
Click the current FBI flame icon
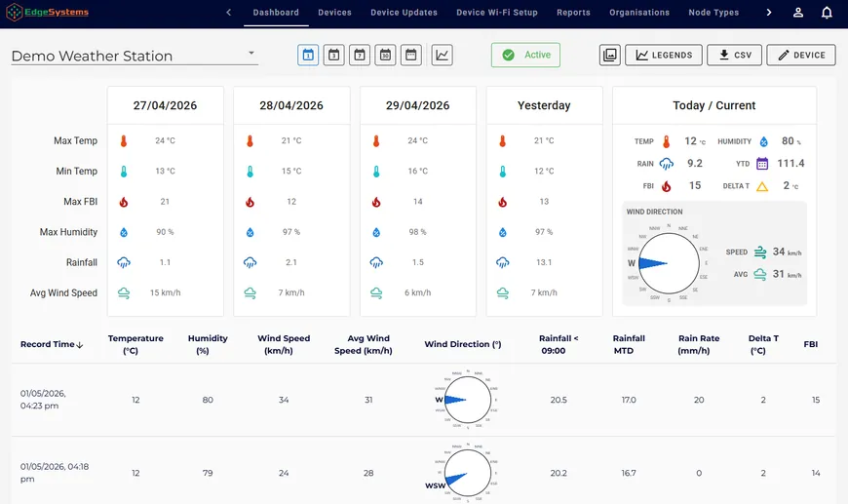pyautogui.click(x=667, y=186)
